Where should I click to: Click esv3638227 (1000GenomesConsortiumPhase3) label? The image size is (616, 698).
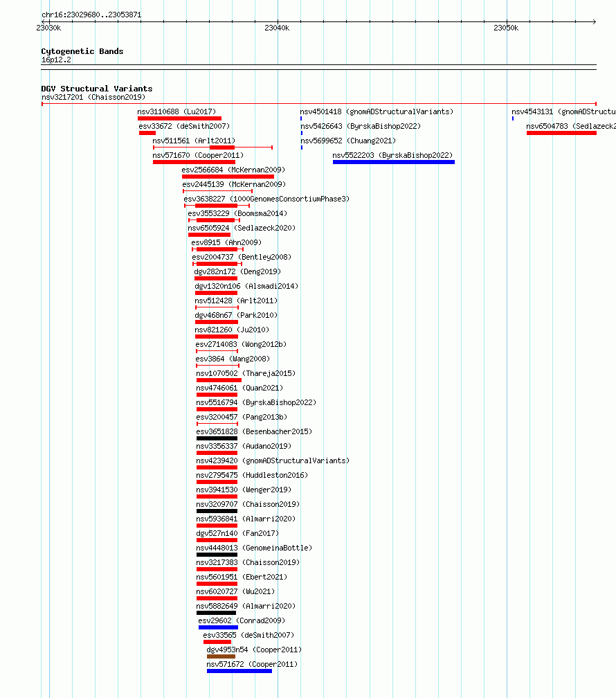coord(266,199)
